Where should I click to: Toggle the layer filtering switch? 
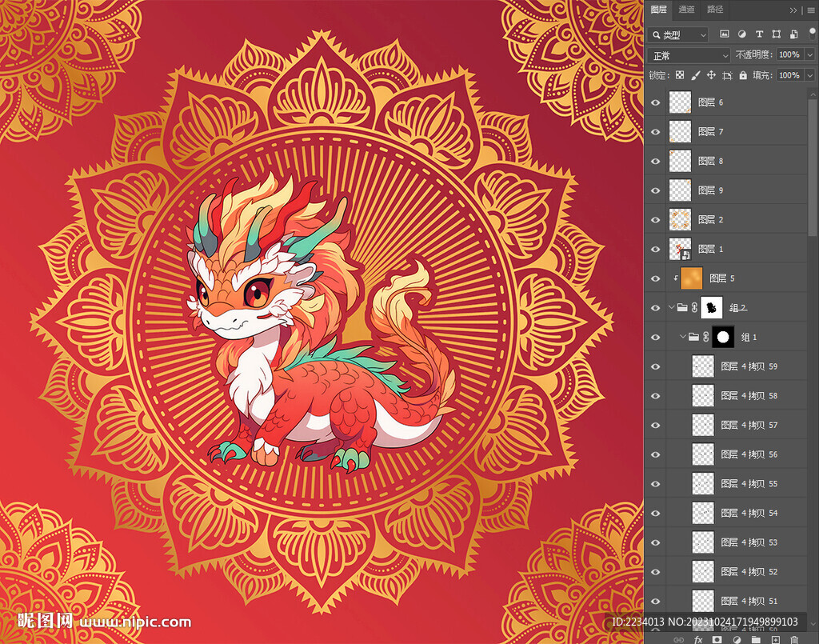(x=813, y=34)
